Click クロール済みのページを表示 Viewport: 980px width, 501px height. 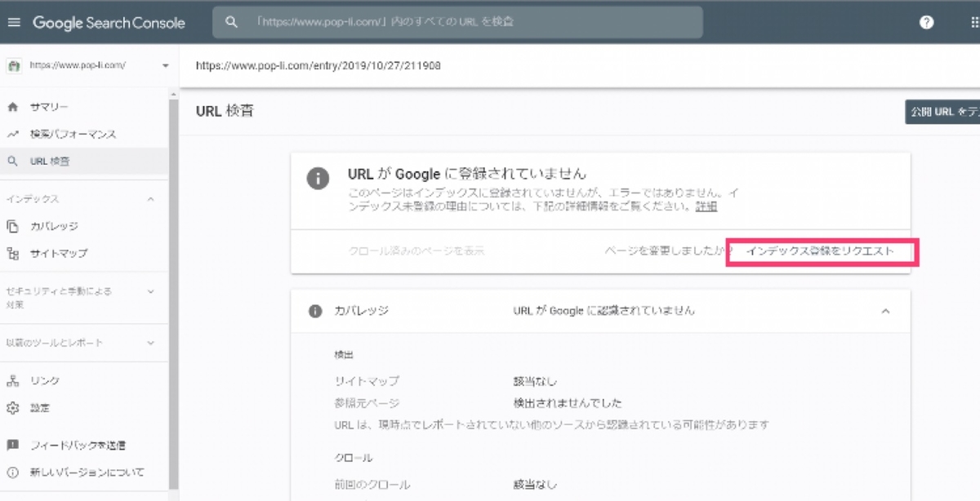click(416, 250)
